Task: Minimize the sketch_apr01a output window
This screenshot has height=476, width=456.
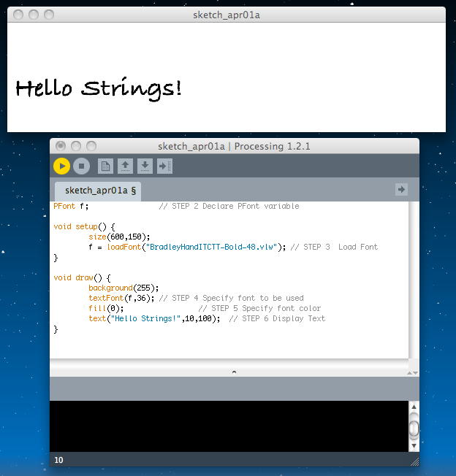Action: coord(34,15)
